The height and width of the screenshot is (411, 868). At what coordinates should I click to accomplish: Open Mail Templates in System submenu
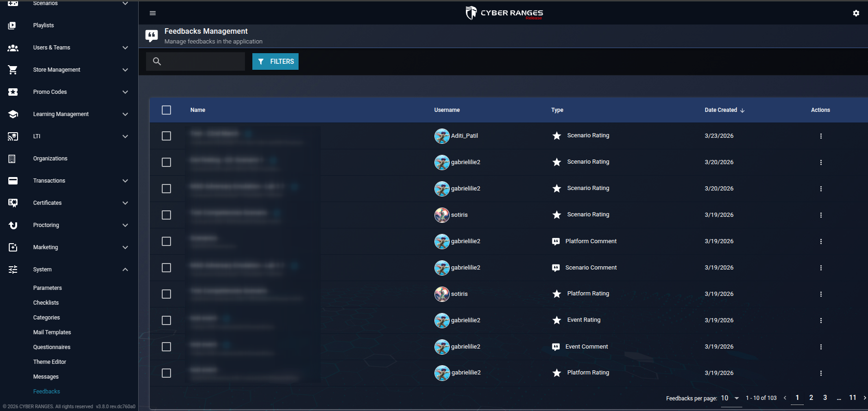point(52,332)
